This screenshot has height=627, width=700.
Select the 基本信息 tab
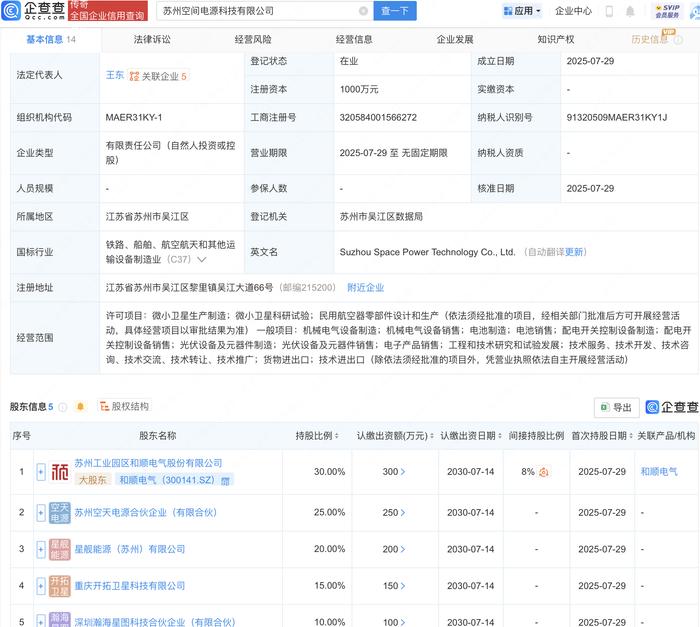click(x=50, y=40)
